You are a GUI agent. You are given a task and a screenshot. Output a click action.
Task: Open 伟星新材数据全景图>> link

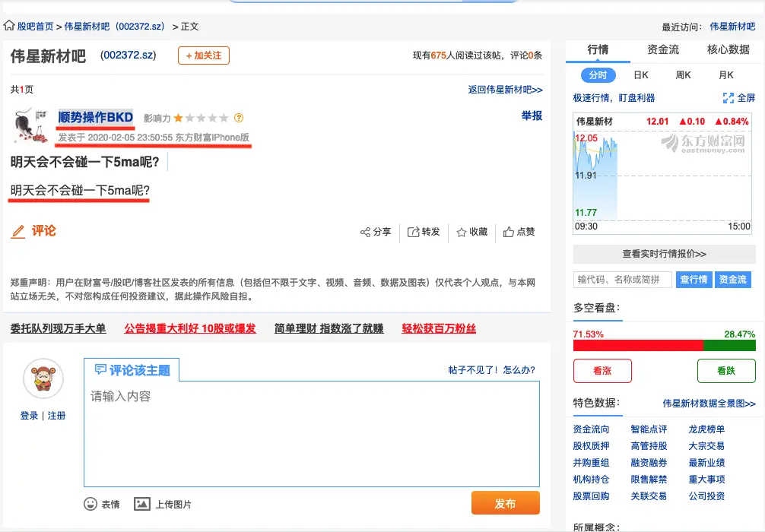click(x=709, y=404)
